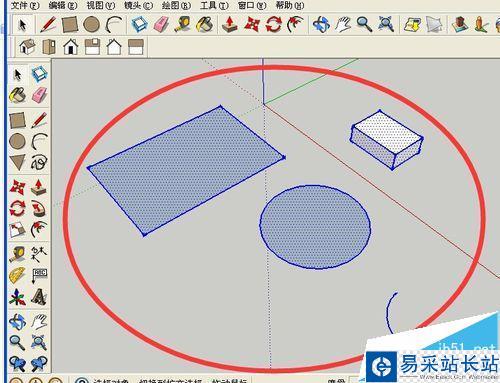The height and width of the screenshot is (383, 500).
Task: Activate Push/Pull tool in top toolbar
Action: 230,25
